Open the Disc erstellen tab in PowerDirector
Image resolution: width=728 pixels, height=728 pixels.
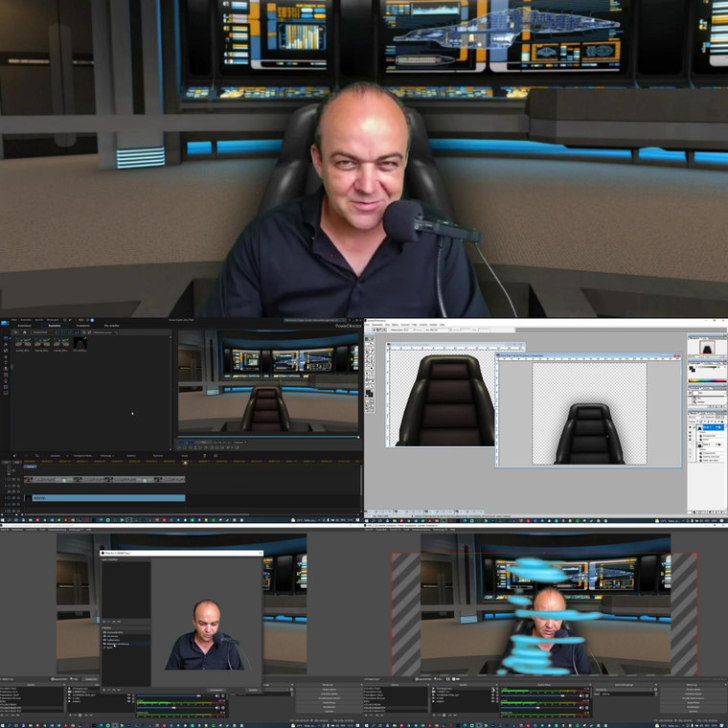pos(111,326)
